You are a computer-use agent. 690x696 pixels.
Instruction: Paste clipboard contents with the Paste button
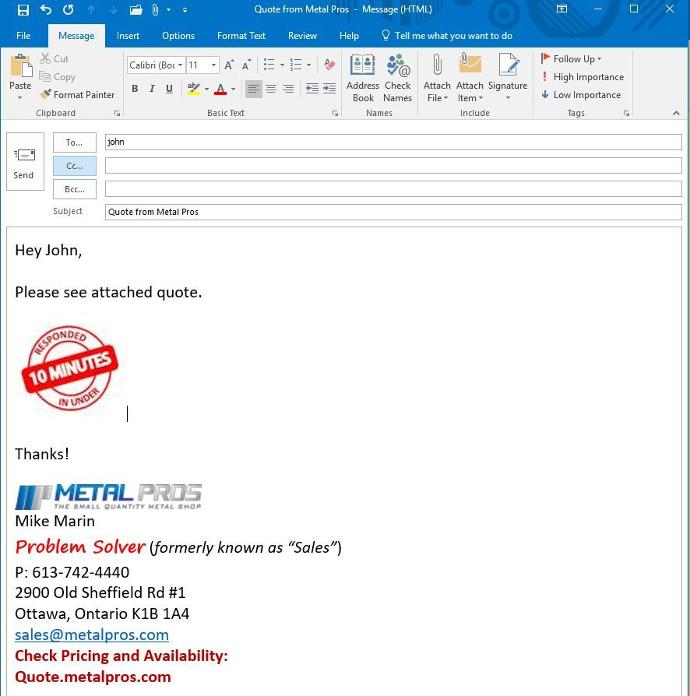(x=20, y=71)
